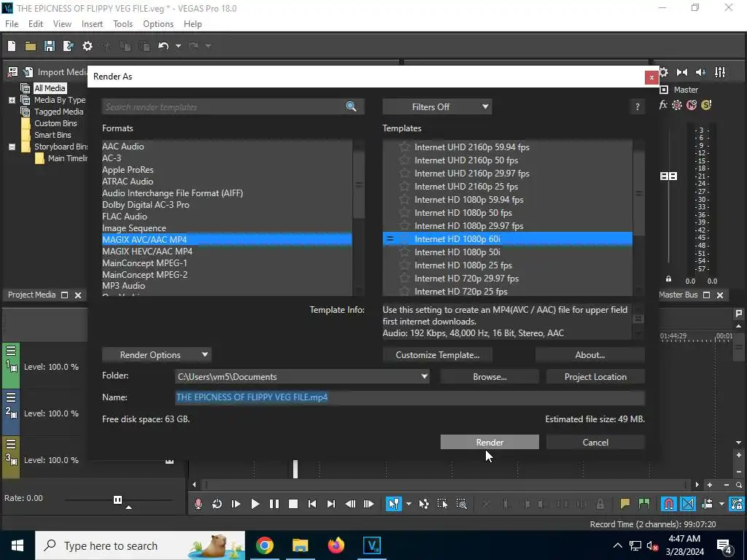Insert a region with the green region icon
Viewport: 747px width, 560px height.
[x=643, y=504]
